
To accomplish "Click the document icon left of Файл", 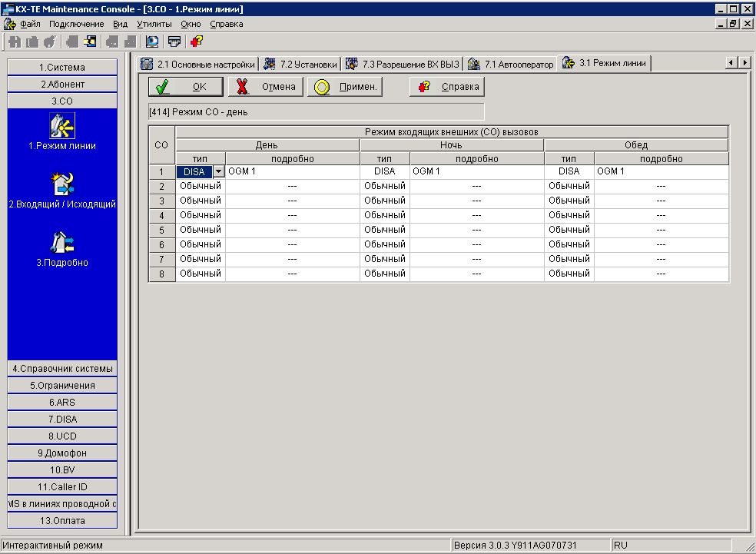I will point(9,24).
